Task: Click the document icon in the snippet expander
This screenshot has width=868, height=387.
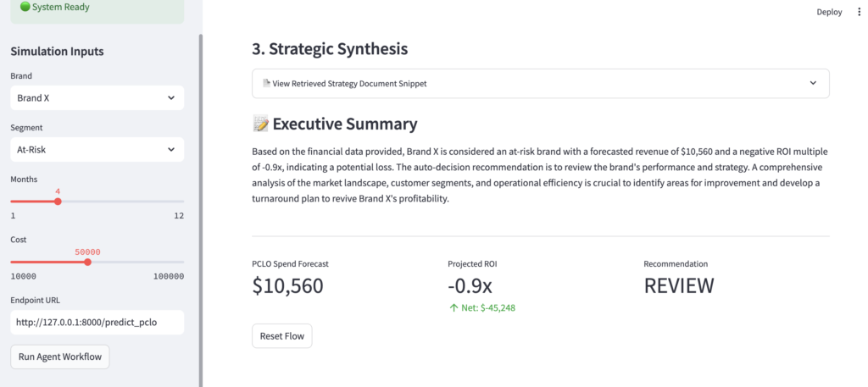Action: coord(266,83)
